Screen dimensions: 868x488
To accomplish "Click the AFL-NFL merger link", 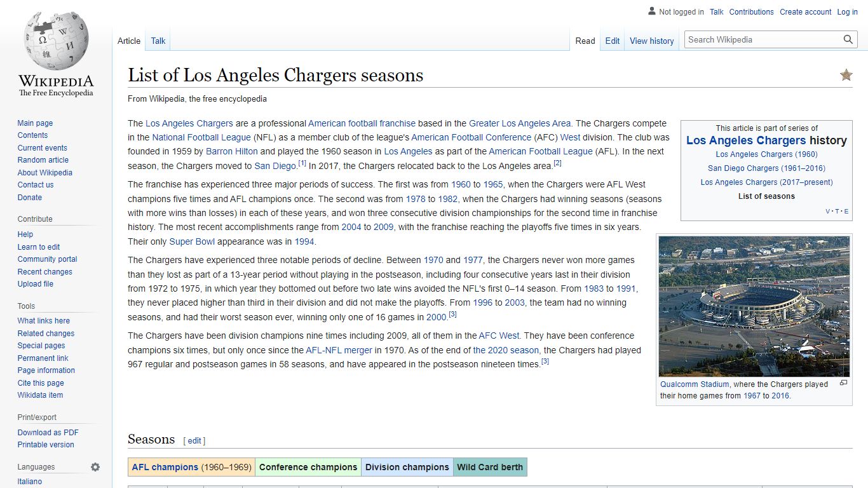I will pos(339,350).
